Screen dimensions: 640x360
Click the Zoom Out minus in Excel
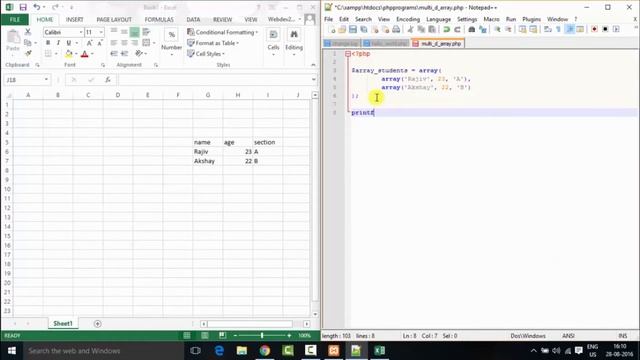tap(235, 336)
